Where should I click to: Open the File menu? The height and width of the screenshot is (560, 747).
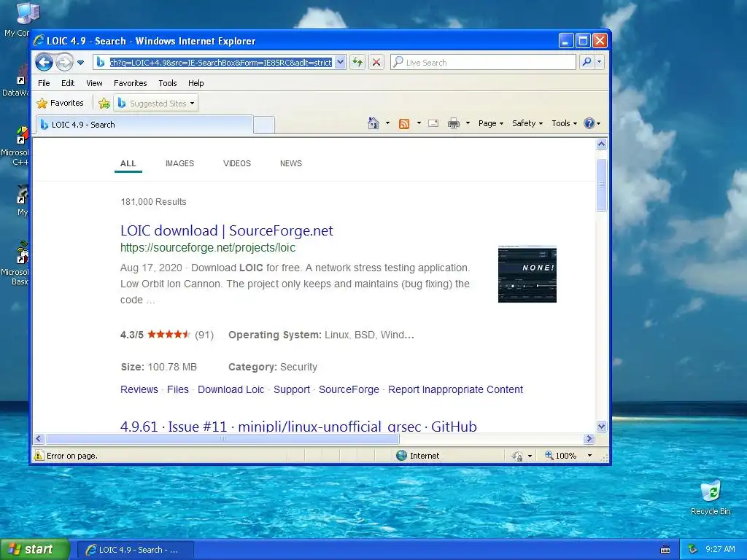tap(44, 83)
